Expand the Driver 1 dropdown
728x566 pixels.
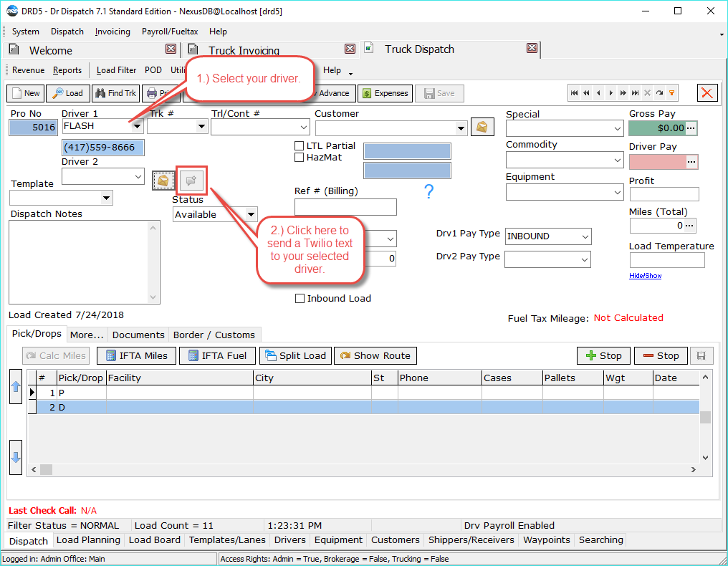(137, 126)
